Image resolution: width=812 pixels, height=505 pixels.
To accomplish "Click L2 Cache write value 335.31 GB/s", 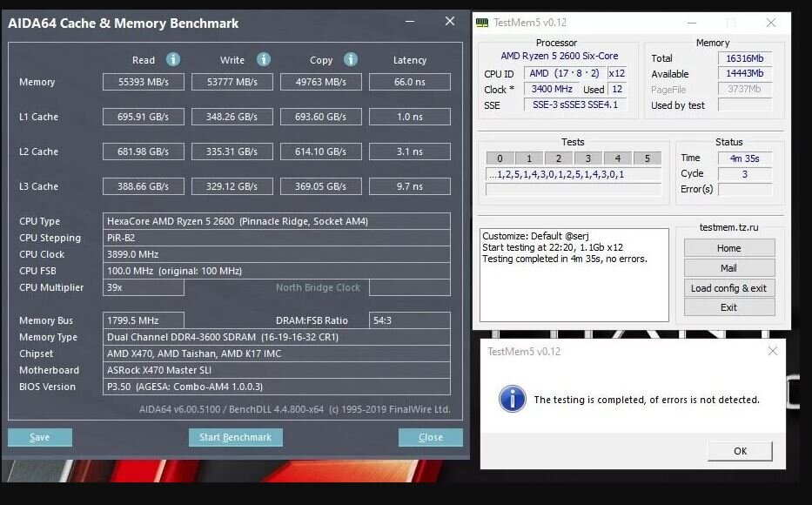I will click(232, 151).
